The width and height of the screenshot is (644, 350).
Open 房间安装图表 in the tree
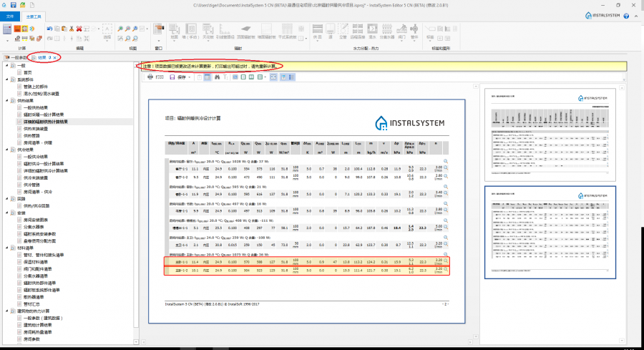pos(35,220)
